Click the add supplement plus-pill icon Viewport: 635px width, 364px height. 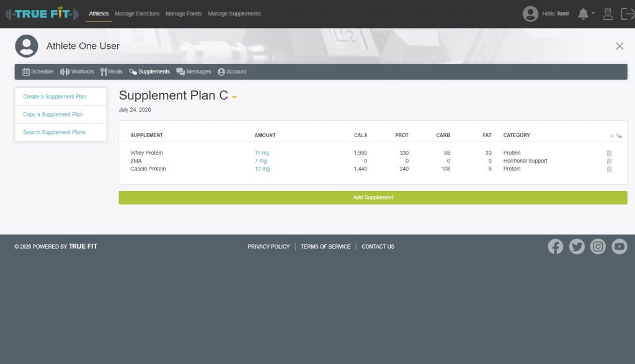615,136
